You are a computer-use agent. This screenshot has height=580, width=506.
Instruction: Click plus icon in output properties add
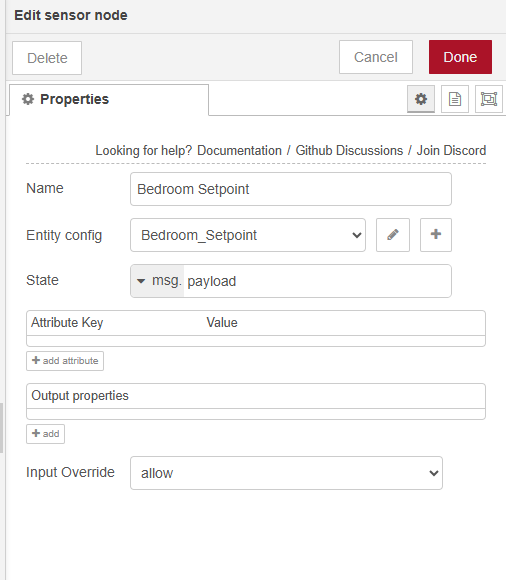(x=36, y=433)
